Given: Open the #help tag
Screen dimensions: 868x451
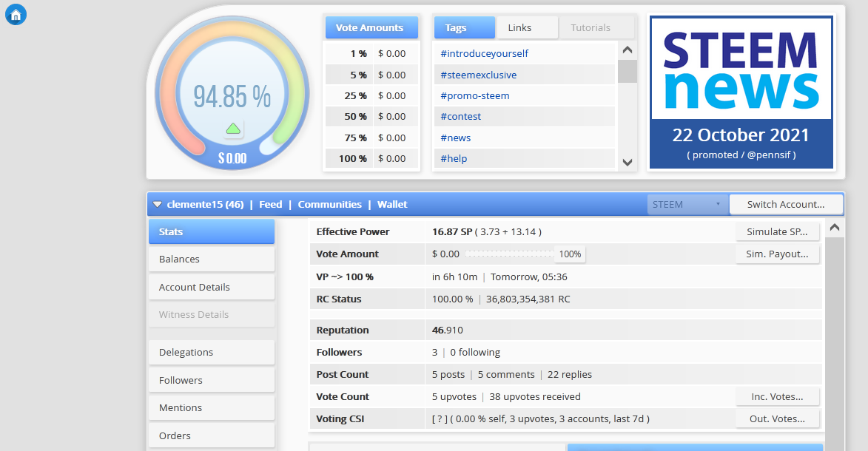Looking at the screenshot, I should pyautogui.click(x=454, y=159).
